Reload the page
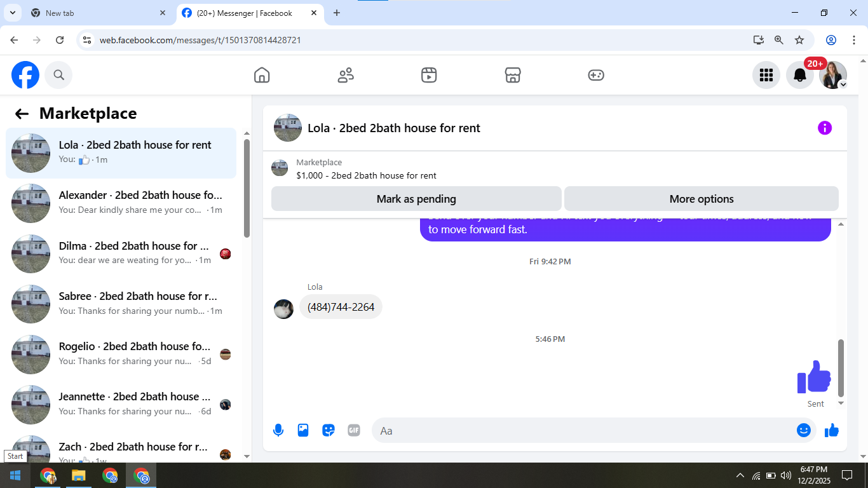The width and height of the screenshot is (868, 488). tap(60, 40)
